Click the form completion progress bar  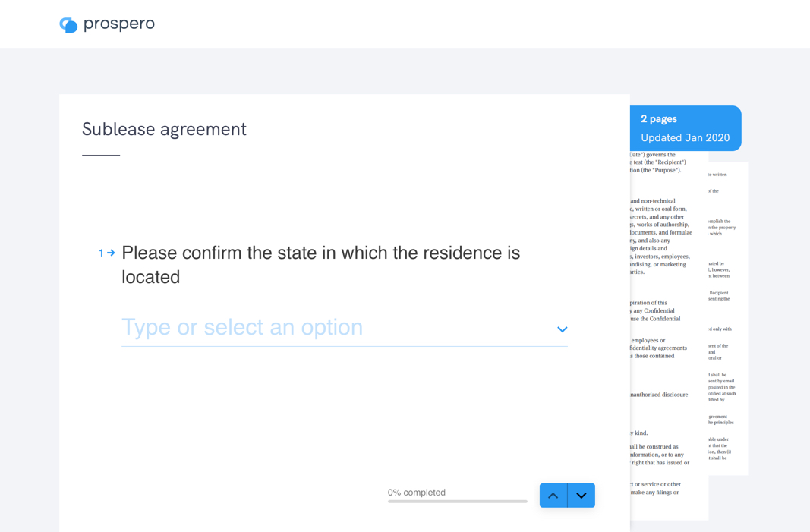click(x=457, y=502)
